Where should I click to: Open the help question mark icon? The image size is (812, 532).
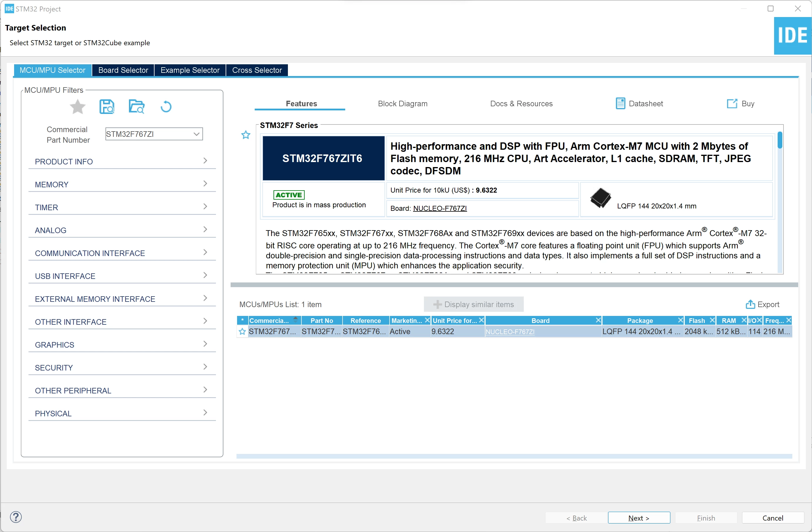tap(16, 517)
